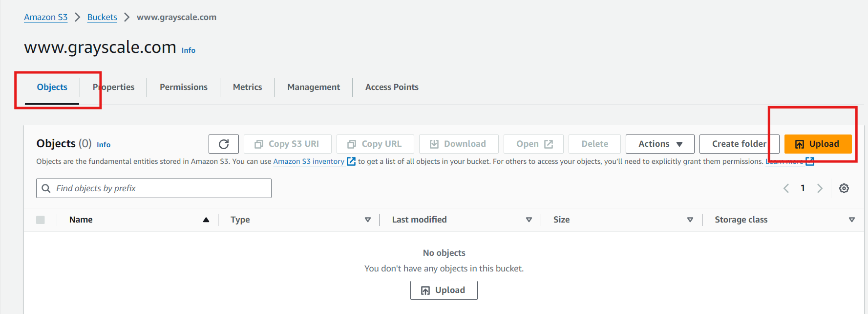Sort objects by Name ascending arrow
This screenshot has width=868, height=314.
pos(206,220)
